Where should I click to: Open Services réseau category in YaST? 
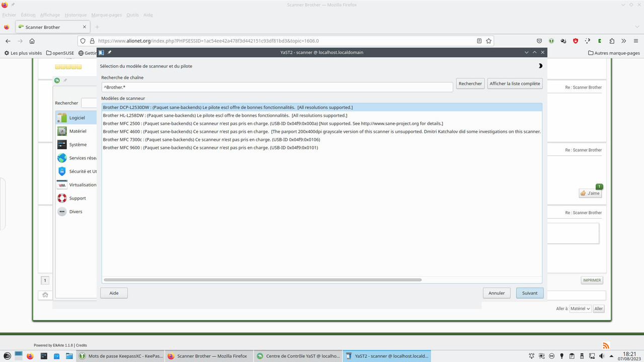(x=76, y=158)
